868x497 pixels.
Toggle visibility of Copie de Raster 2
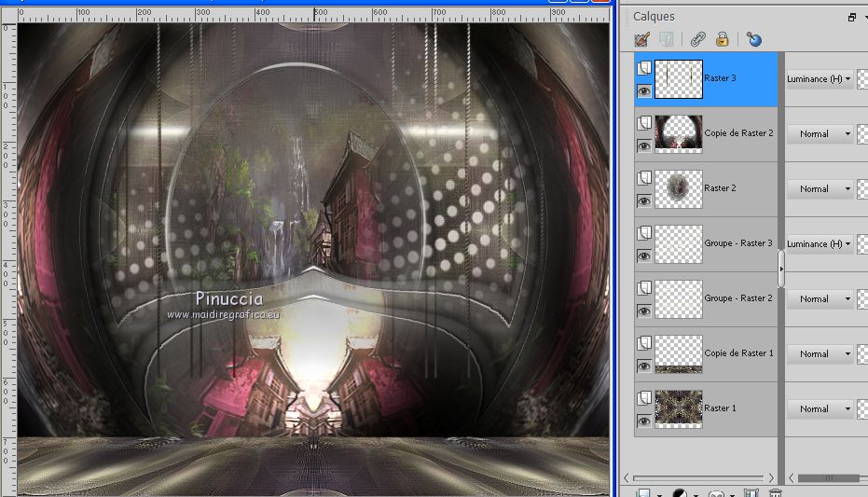643,145
